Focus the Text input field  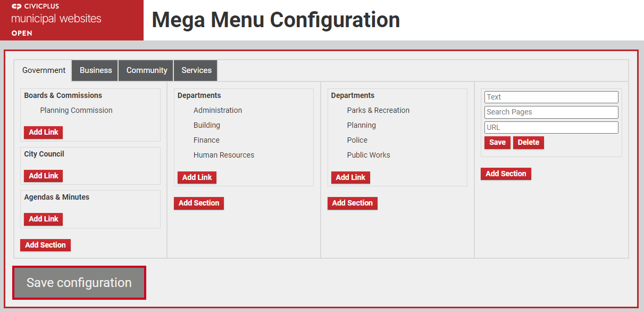(x=551, y=97)
